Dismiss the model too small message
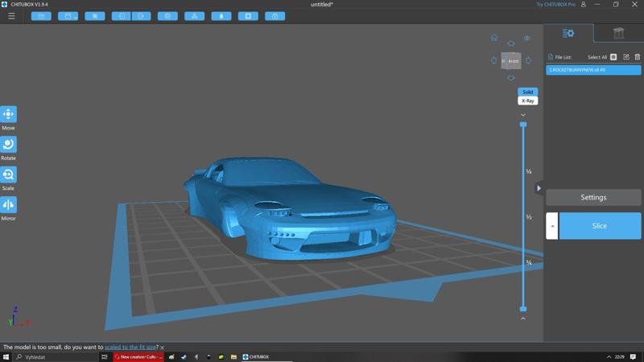This screenshot has height=362, width=644. [x=163, y=348]
